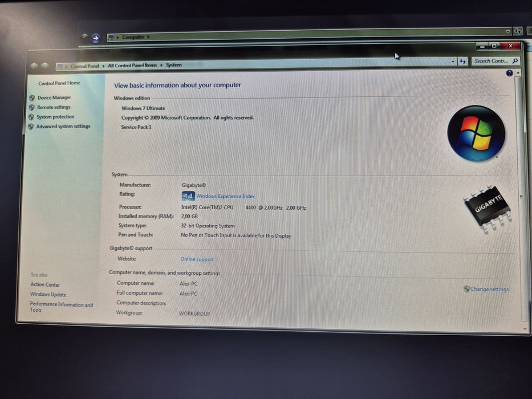Open System protection link

pos(55,117)
